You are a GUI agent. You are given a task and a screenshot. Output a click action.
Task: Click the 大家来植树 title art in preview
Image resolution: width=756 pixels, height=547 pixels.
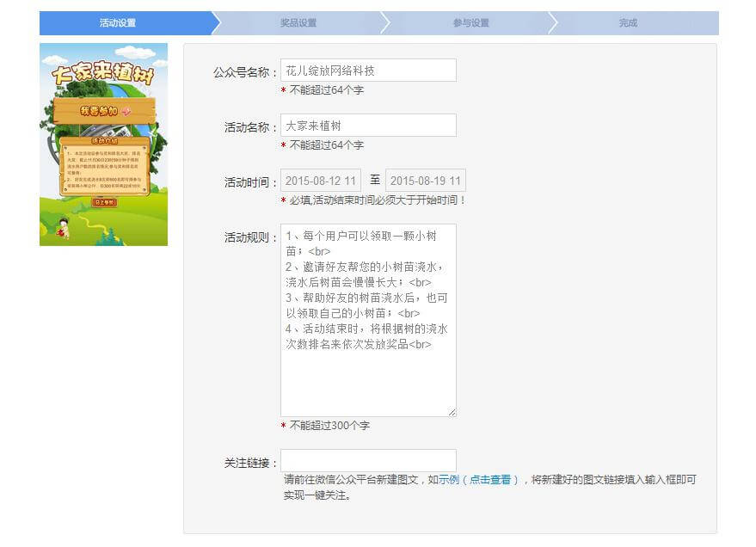[103, 74]
